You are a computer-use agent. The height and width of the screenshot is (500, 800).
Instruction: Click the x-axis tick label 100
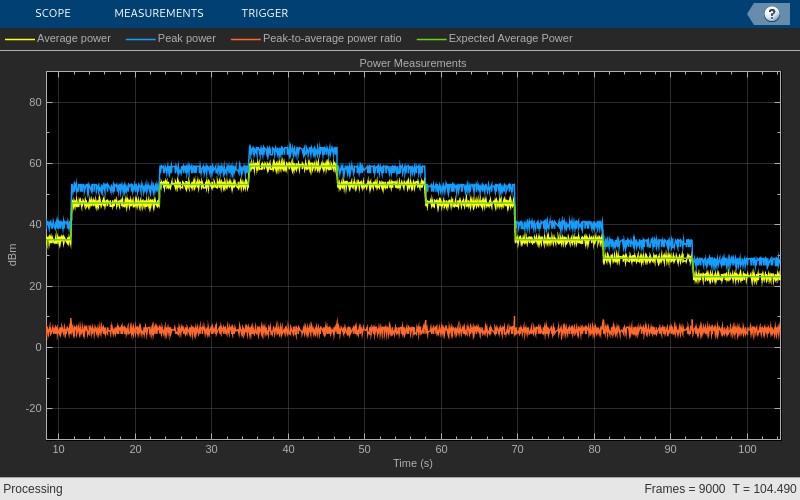point(747,449)
